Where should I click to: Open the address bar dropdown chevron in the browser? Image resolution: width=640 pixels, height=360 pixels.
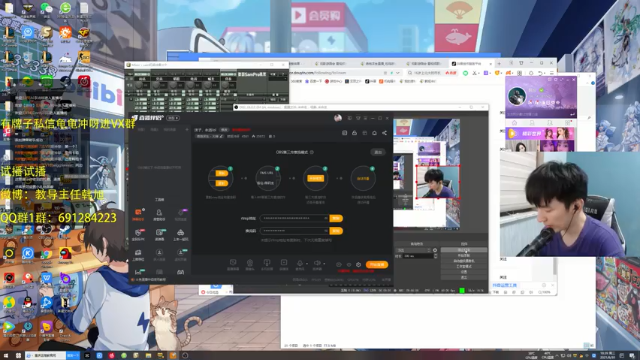point(398,73)
